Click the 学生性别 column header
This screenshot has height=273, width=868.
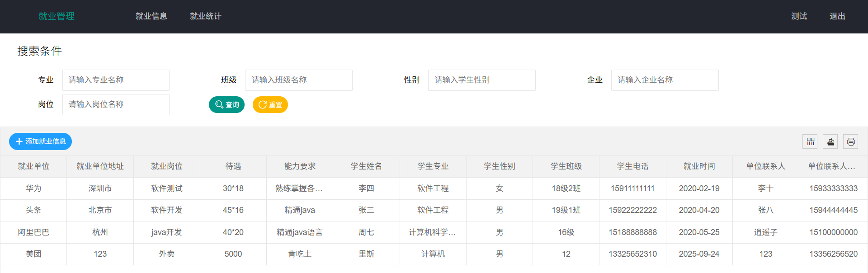click(x=500, y=166)
